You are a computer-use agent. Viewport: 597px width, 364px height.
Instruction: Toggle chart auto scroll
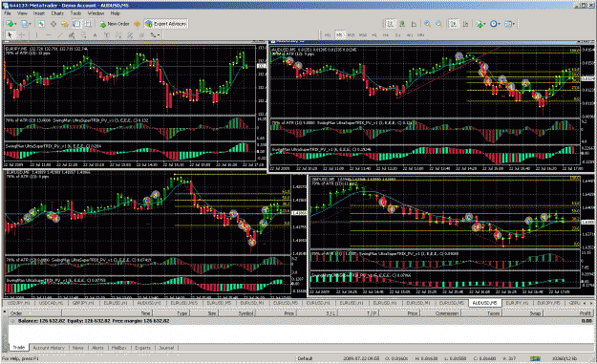454,24
